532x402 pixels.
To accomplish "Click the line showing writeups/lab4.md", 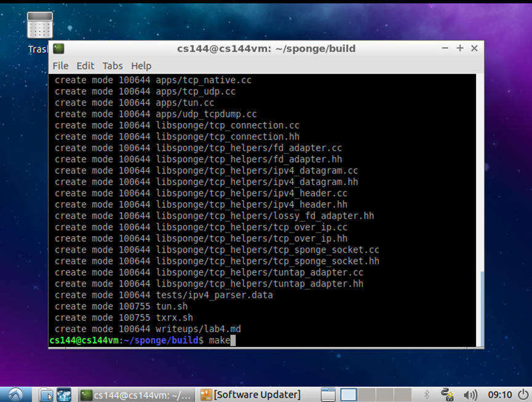I will (x=151, y=329).
